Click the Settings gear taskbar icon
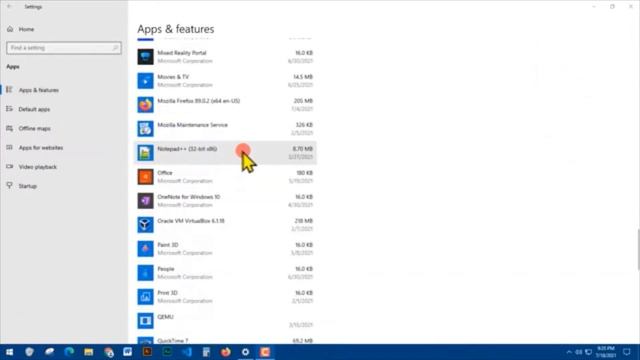This screenshot has width=640, height=360. (x=245, y=352)
